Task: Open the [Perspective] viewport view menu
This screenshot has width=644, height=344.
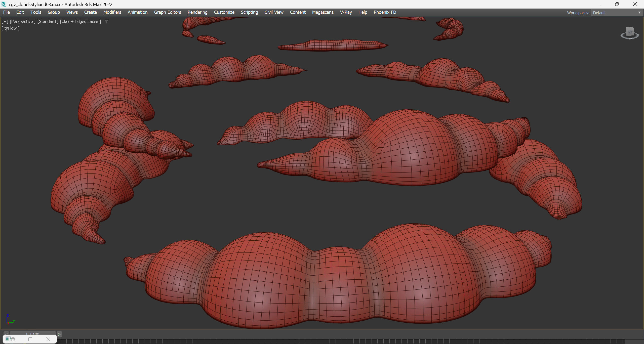Action: (x=22, y=21)
